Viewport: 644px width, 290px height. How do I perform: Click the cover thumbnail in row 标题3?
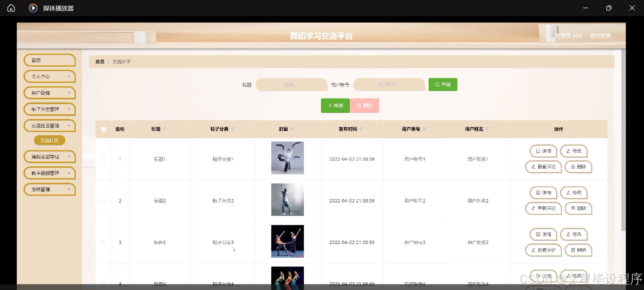288,241
